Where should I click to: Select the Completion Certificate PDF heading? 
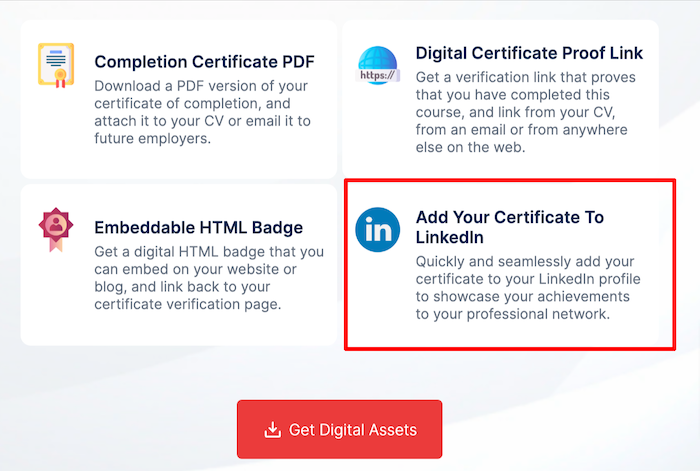click(x=204, y=62)
